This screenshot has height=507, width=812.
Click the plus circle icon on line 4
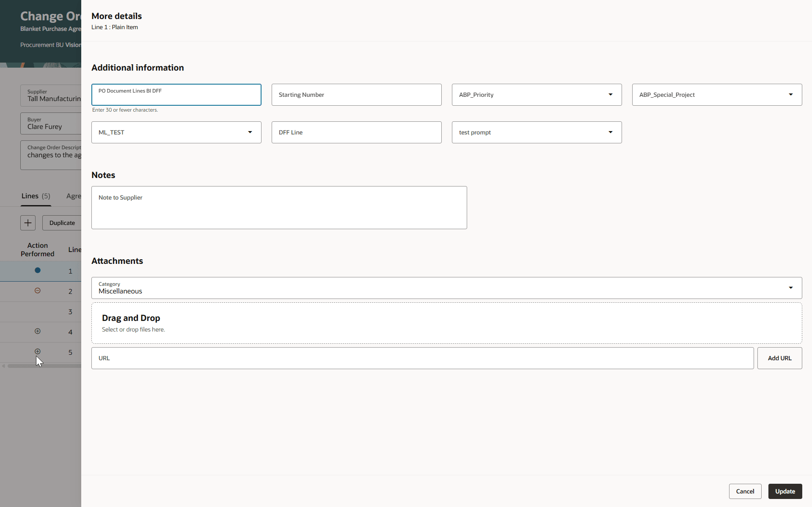38,331
